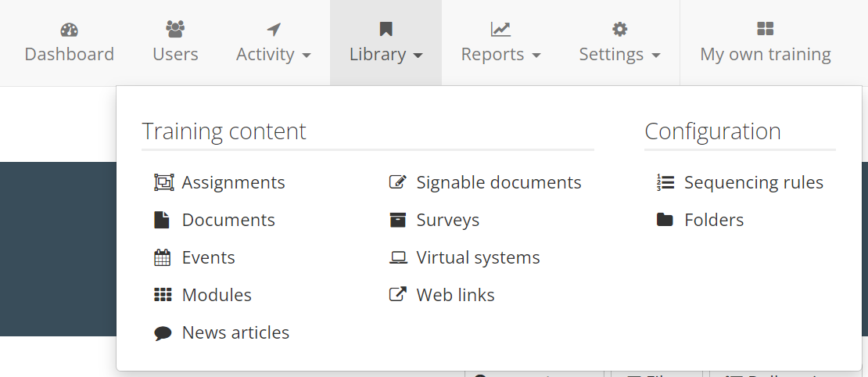Click the Signable documents pencil icon
The height and width of the screenshot is (377, 868).
tap(397, 183)
